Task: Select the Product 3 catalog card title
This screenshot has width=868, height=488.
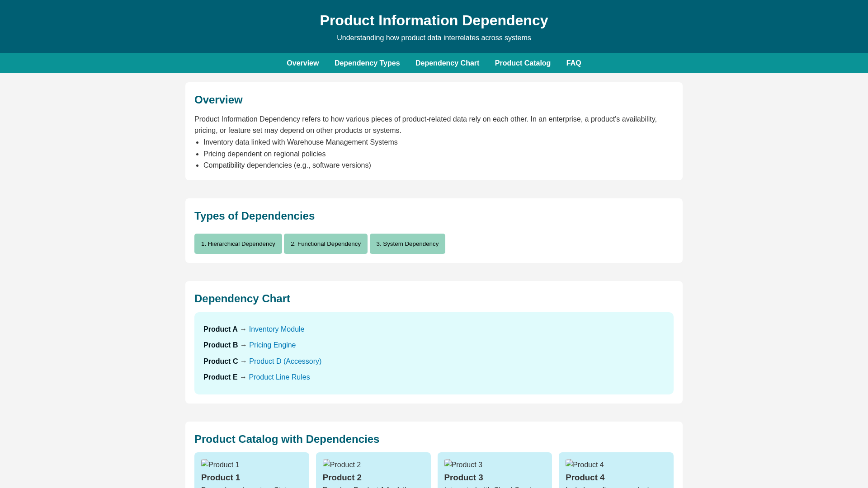Action: point(463,478)
